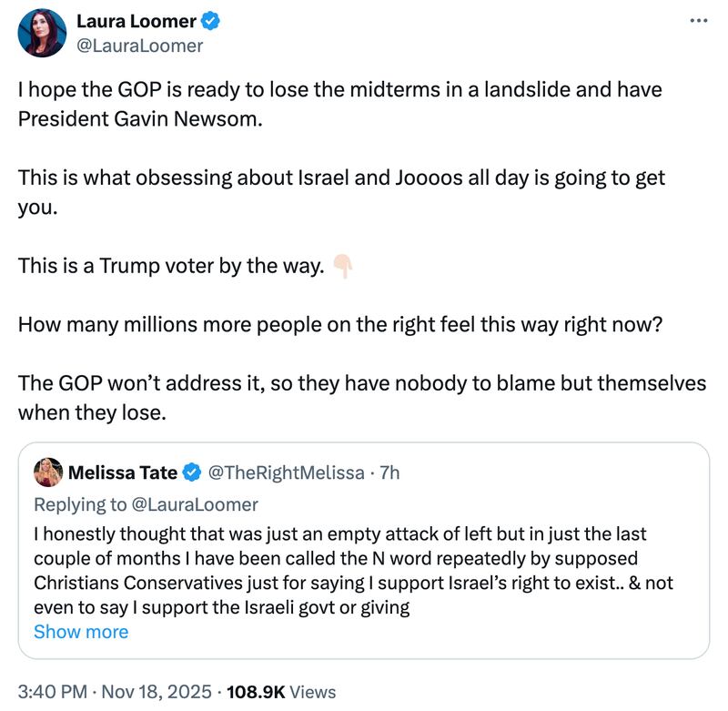The height and width of the screenshot is (711, 728).
Task: Click Melissa Tate's verified checkmark icon
Action: [190, 470]
